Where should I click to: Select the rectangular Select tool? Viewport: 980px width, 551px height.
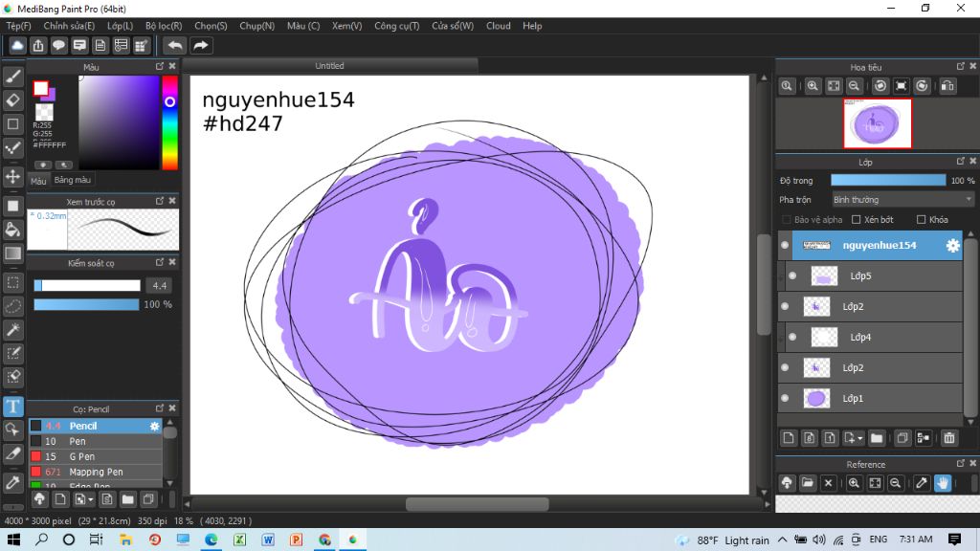13,282
